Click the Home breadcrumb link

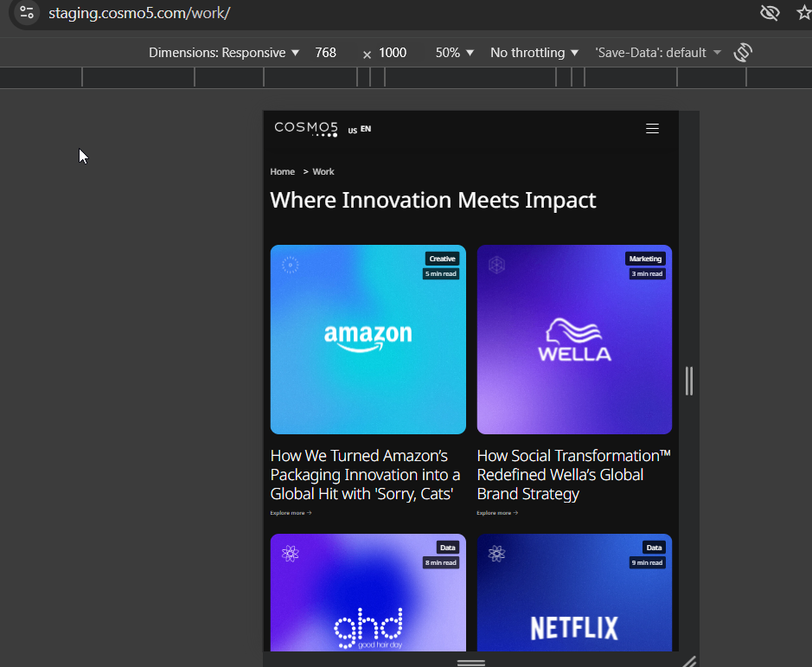[282, 172]
